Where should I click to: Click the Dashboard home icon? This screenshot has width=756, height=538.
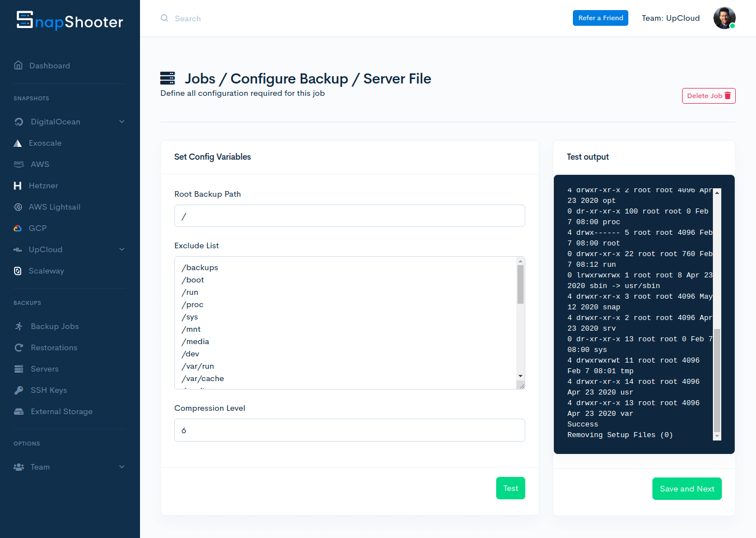tap(18, 66)
